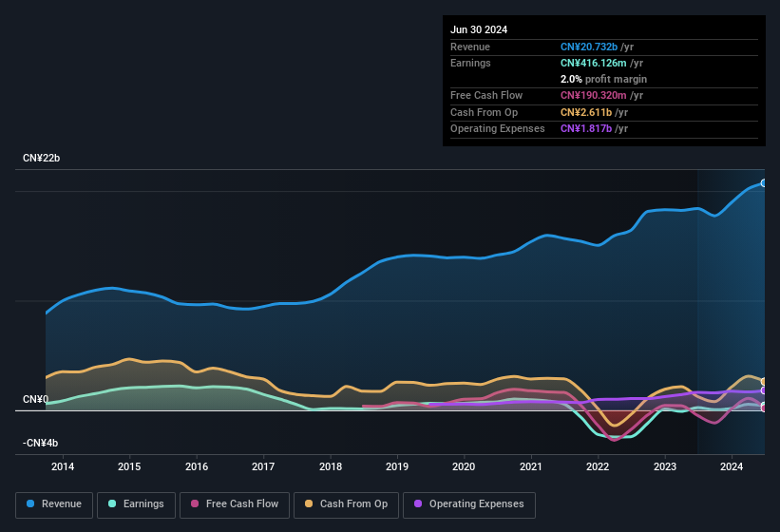Click the pink Free Cash Flow dot
This screenshot has height=532, width=780.
coord(194,504)
